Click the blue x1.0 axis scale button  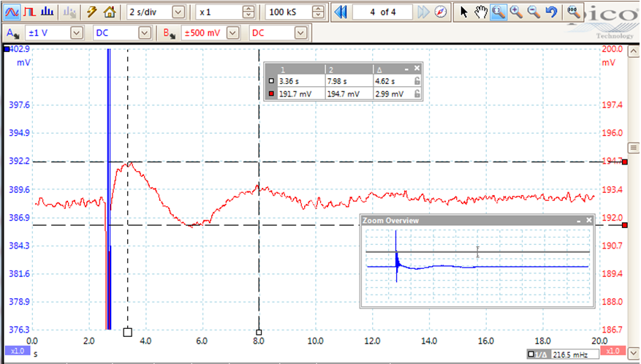[18, 351]
